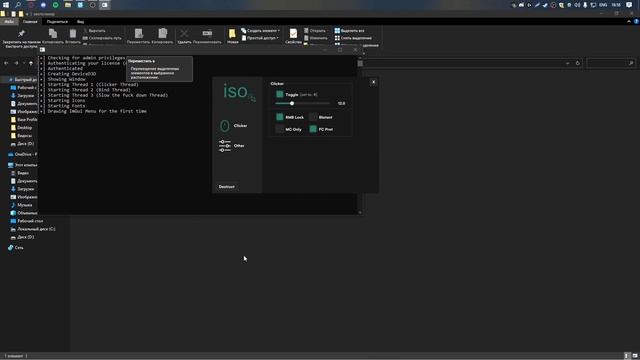Click the Delete (Удалить) X icon
The width and height of the screenshot is (640, 360).
(x=184, y=33)
